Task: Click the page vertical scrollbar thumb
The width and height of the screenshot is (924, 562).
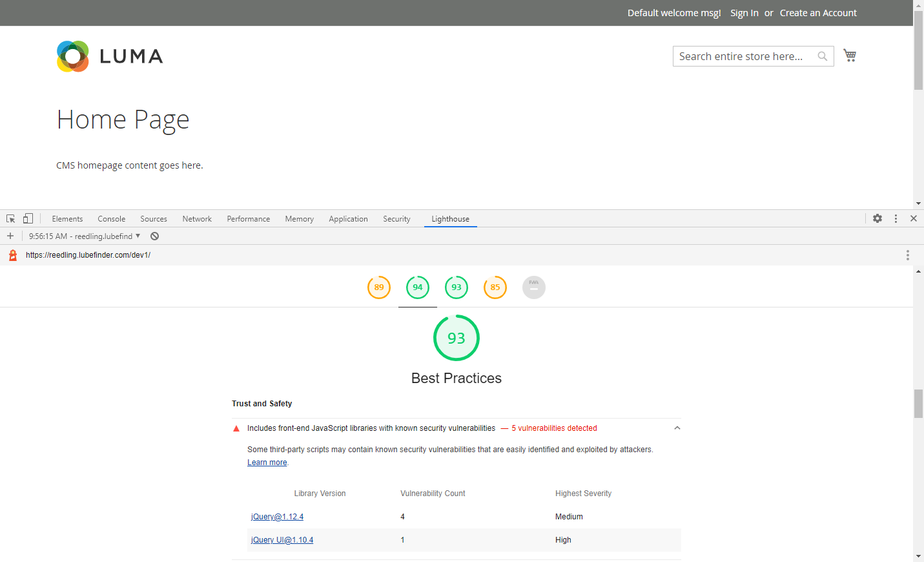Action: coord(918,49)
